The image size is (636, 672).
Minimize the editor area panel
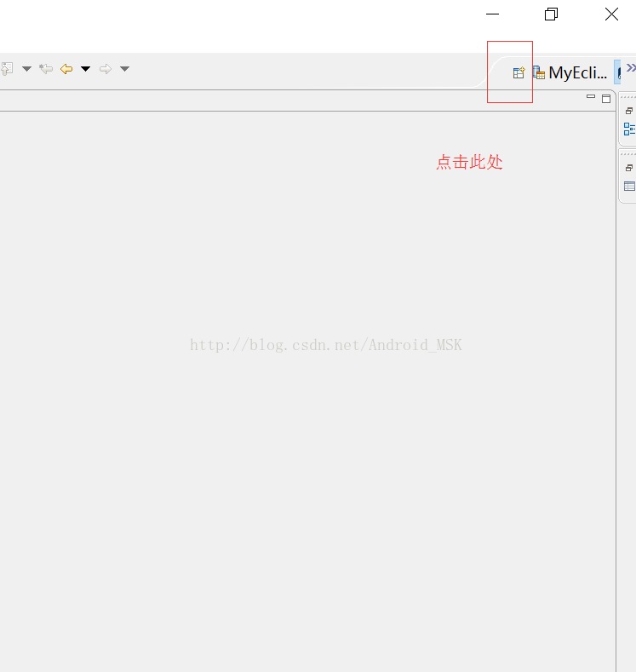point(591,97)
